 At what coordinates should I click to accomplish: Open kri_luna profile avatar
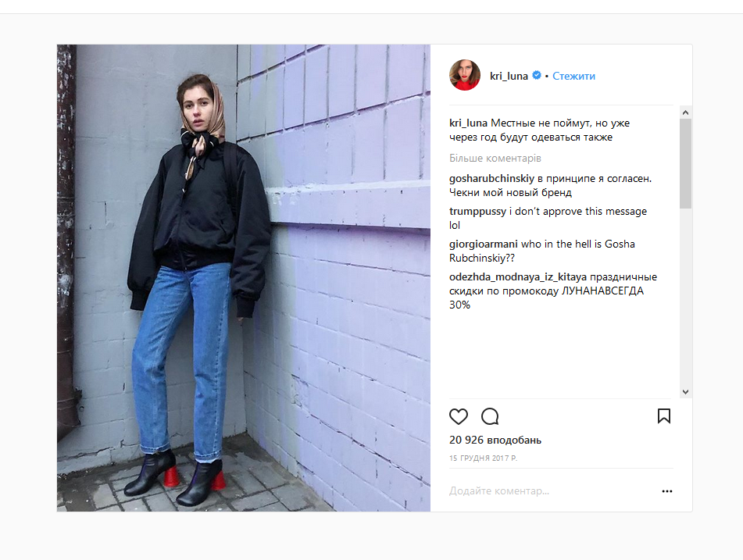(465, 75)
